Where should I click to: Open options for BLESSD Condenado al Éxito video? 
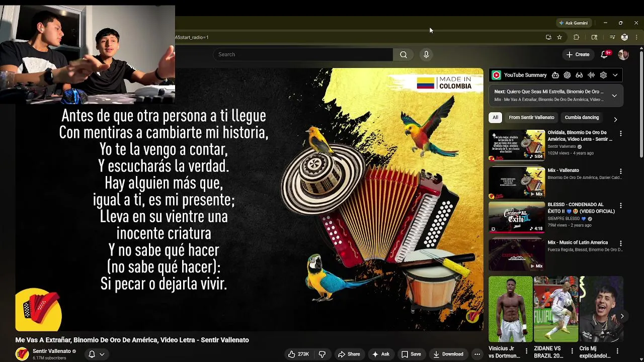pyautogui.click(x=621, y=206)
